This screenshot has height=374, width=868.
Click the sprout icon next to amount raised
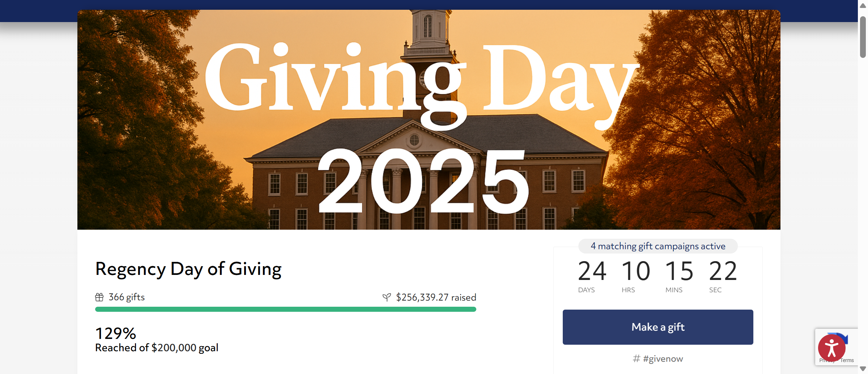point(387,297)
